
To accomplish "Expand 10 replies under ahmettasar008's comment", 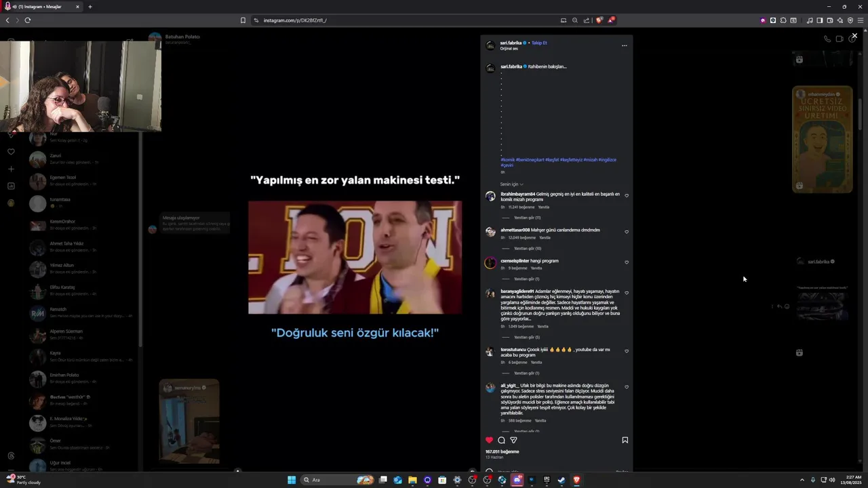I will [x=527, y=248].
